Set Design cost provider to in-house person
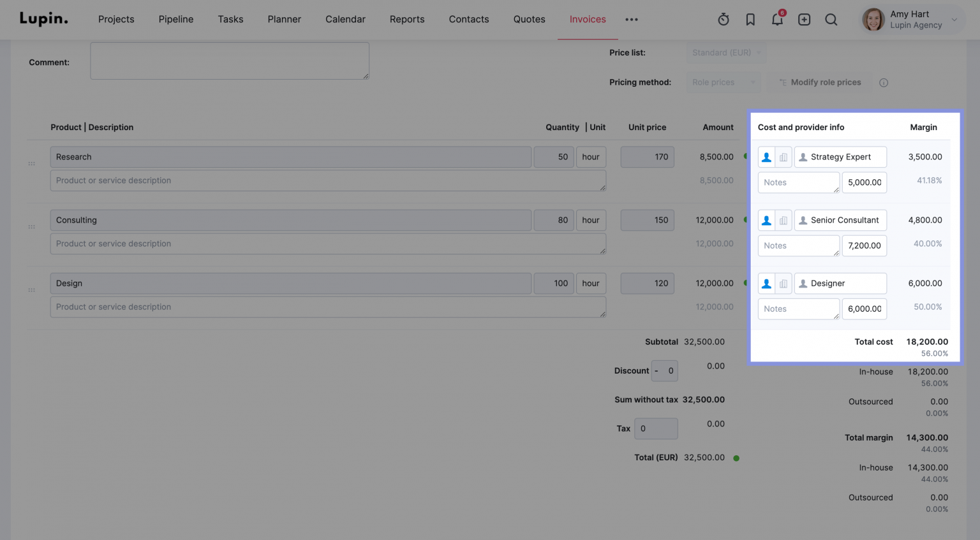This screenshot has width=980, height=540. pyautogui.click(x=766, y=283)
